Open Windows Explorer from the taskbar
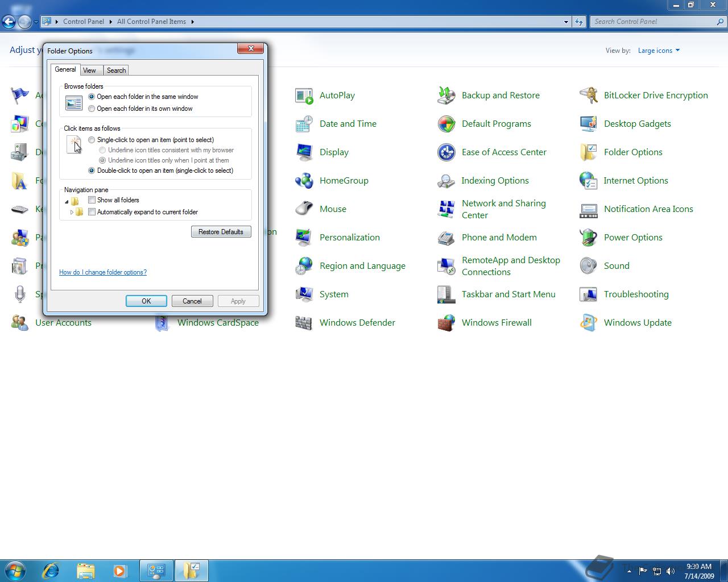728x582 pixels. [85, 570]
